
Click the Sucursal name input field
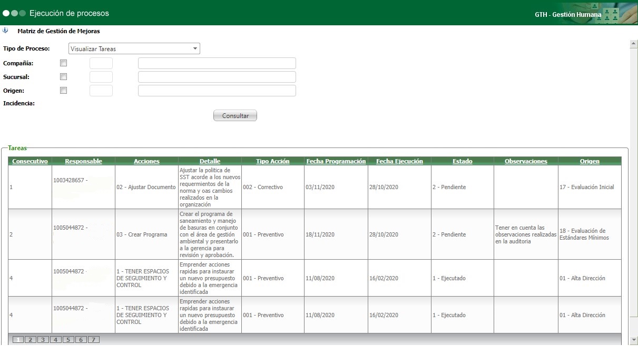(x=217, y=77)
